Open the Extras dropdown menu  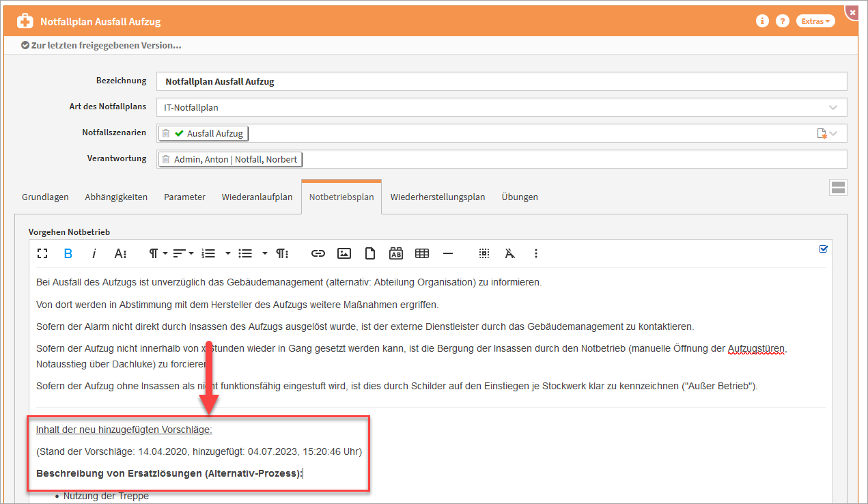click(815, 21)
